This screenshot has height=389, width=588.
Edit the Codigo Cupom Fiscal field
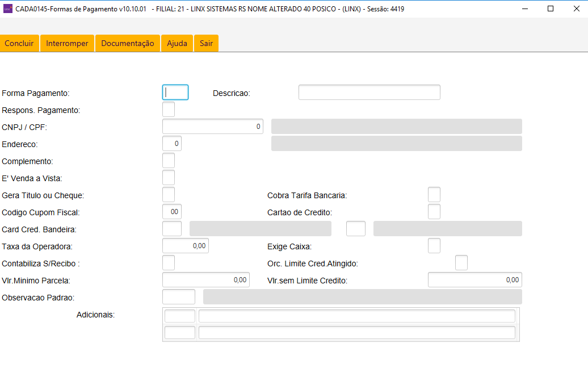click(172, 212)
